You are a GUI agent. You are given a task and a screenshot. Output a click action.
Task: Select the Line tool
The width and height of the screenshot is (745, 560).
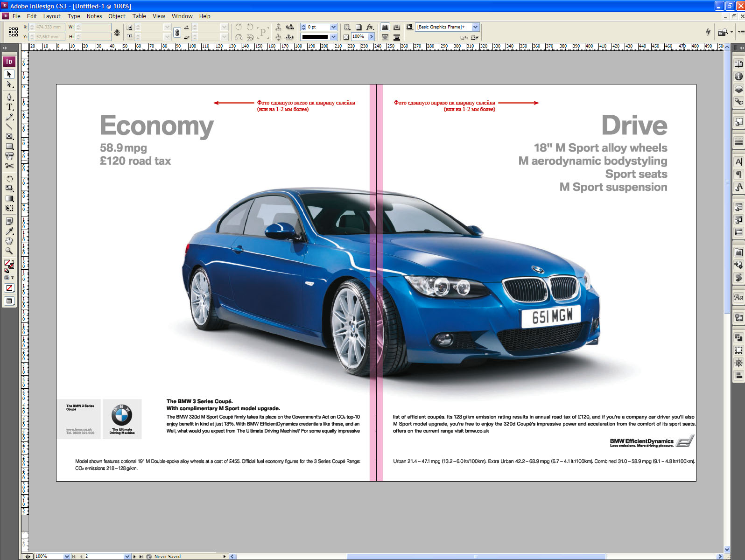coord(9,126)
